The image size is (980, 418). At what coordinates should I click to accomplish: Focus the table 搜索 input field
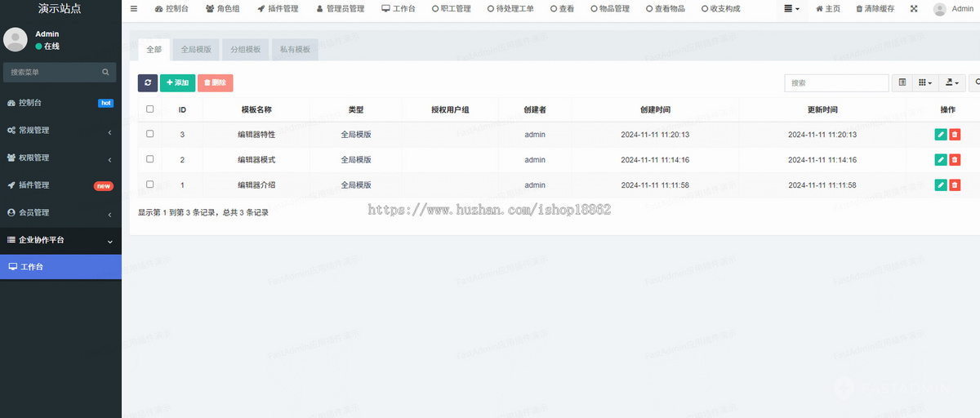click(836, 82)
